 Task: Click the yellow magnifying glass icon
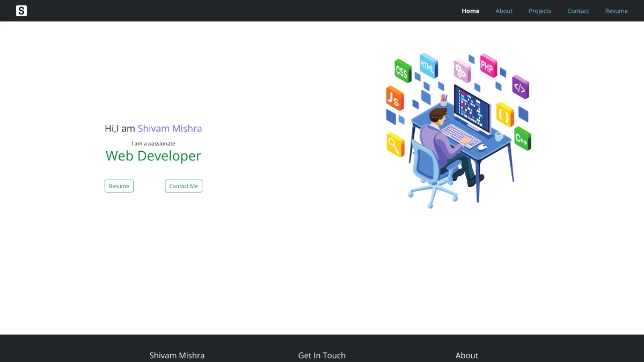(x=396, y=144)
